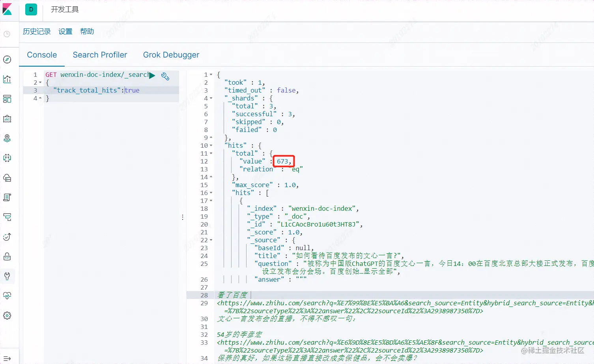
Task: Open Dashboard icon in sidebar
Action: [7, 99]
